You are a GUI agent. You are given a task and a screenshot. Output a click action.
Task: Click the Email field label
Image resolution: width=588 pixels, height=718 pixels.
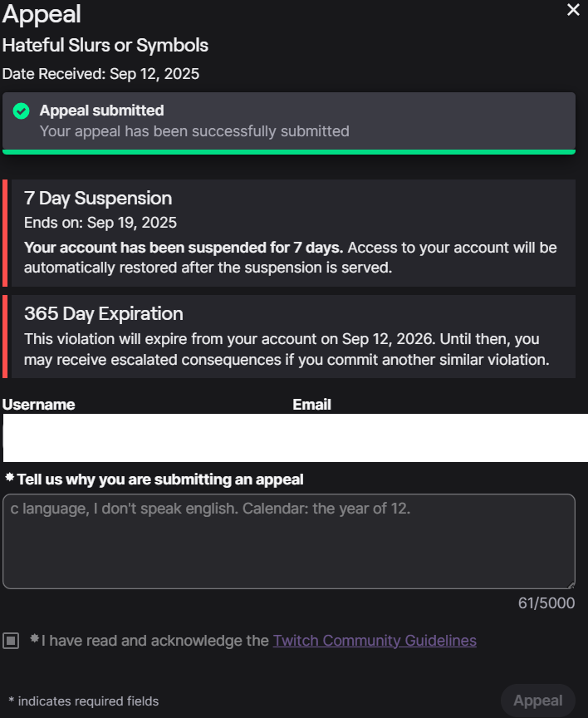pyautogui.click(x=311, y=405)
